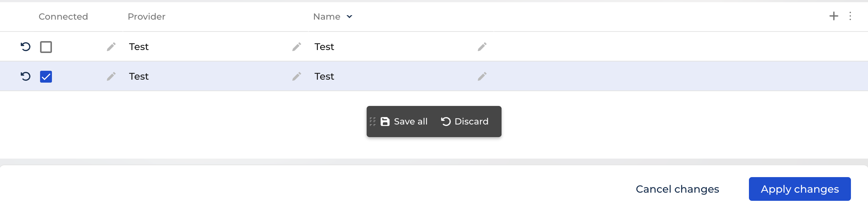Edit the Name cell in the second row
This screenshot has width=868, height=206.
click(x=482, y=76)
